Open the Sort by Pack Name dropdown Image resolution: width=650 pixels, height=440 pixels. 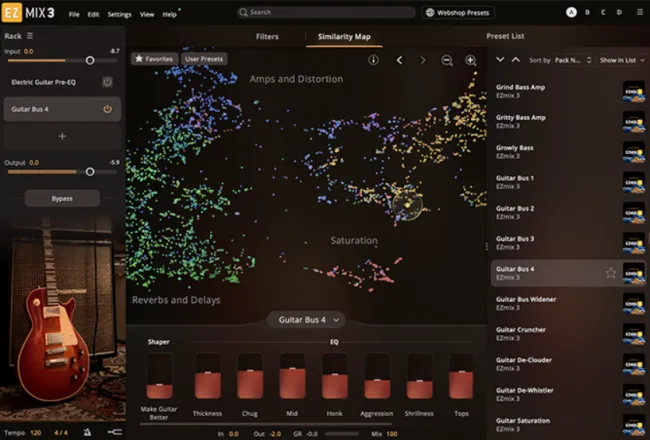coord(573,60)
